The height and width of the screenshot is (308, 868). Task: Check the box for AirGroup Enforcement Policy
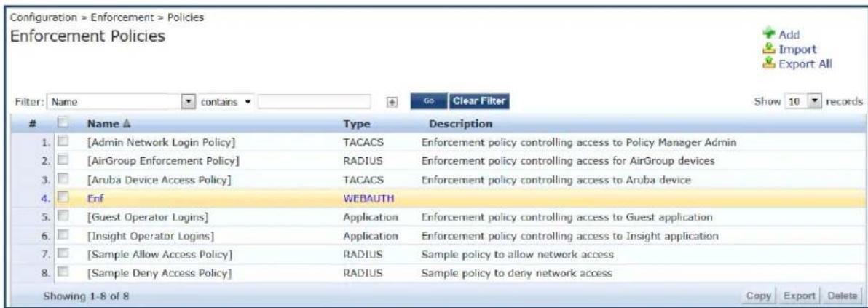pos(63,161)
